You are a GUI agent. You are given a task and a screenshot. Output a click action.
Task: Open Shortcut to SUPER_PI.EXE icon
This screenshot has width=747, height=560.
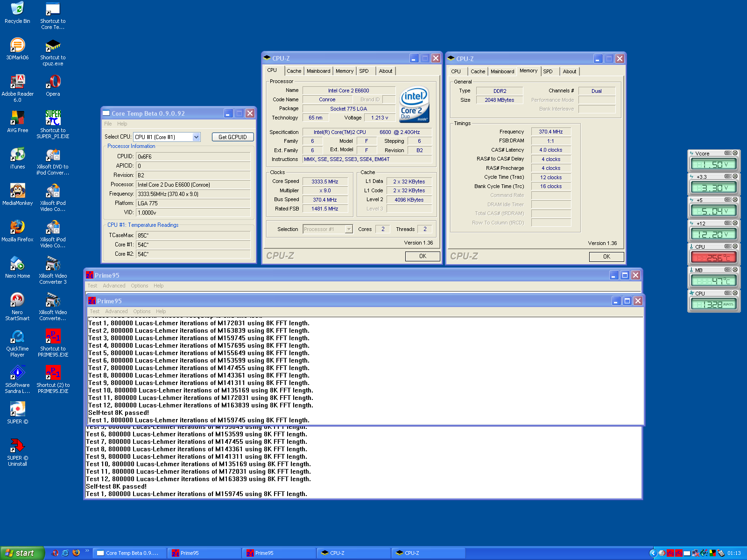(x=53, y=125)
